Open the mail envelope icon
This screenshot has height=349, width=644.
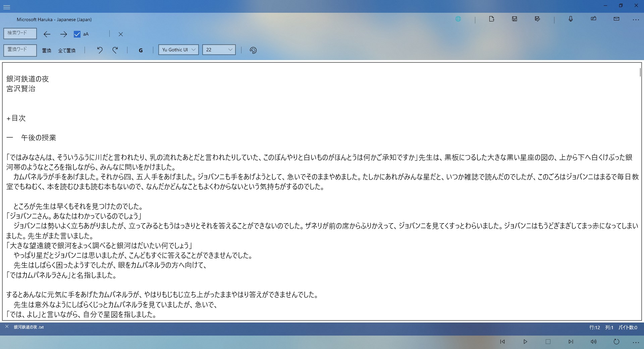pos(616,19)
